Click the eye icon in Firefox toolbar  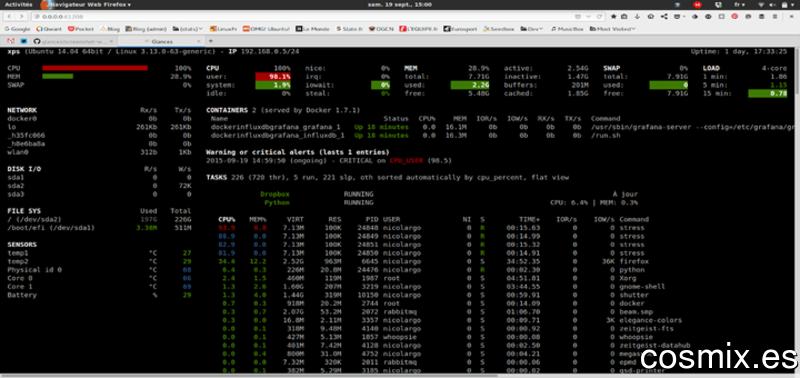pyautogui.click(x=708, y=16)
